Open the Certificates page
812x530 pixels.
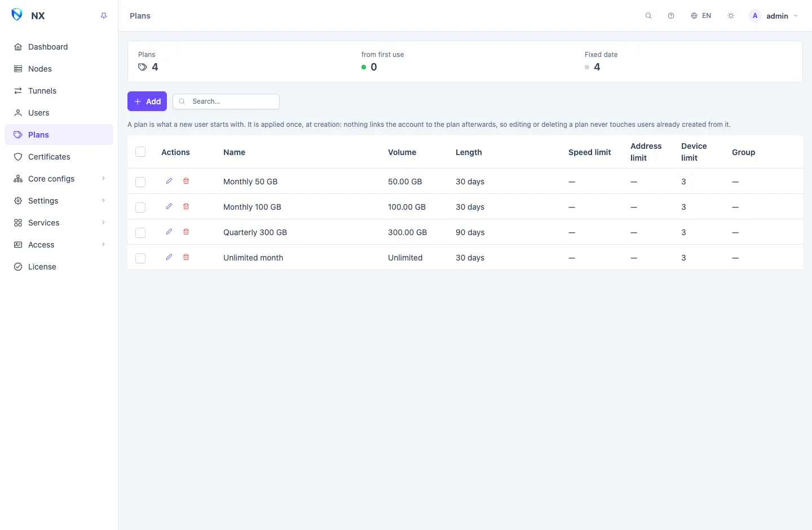(59, 157)
